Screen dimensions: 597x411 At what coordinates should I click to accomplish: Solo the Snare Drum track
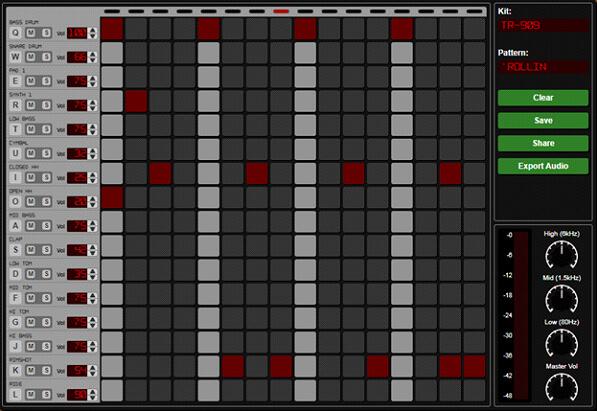pyautogui.click(x=46, y=57)
